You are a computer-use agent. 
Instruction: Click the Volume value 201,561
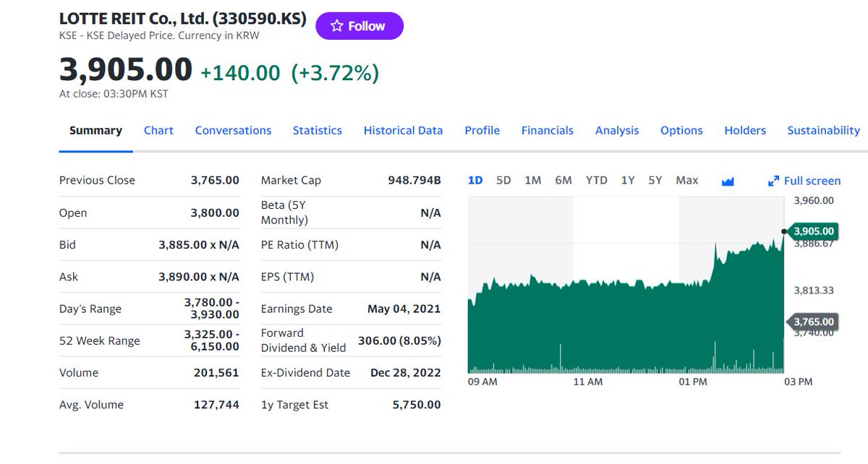click(x=216, y=373)
